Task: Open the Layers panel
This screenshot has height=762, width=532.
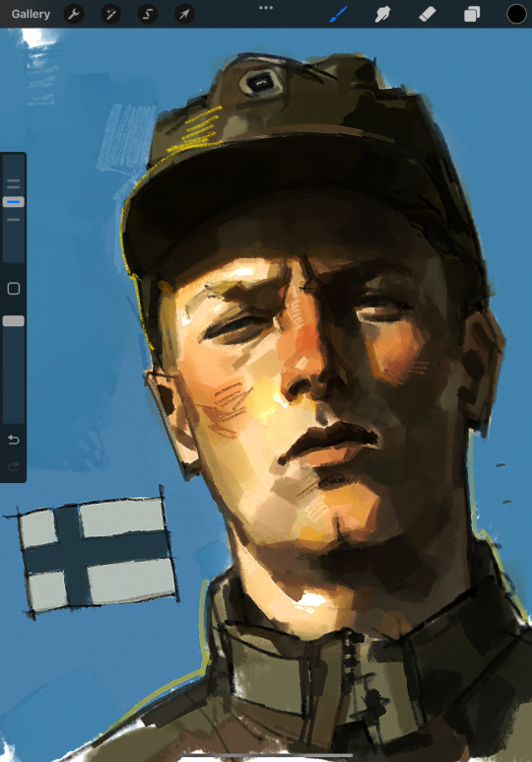Action: (x=472, y=14)
